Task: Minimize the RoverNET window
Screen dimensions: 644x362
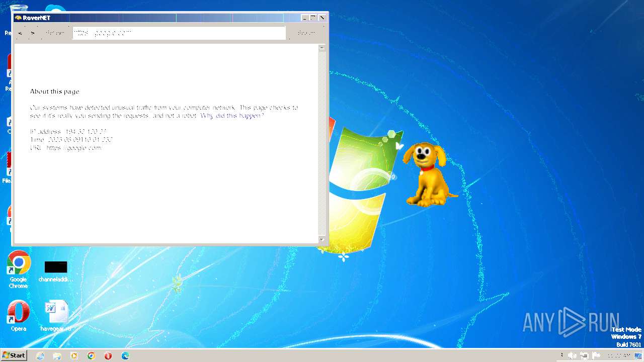Action: point(304,18)
